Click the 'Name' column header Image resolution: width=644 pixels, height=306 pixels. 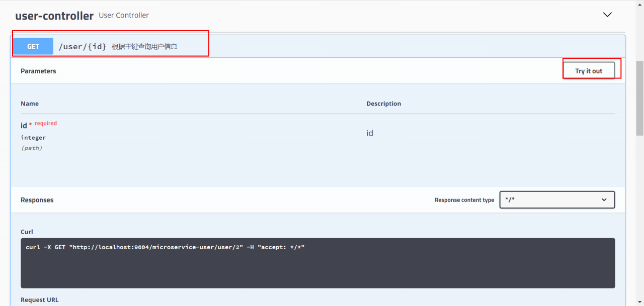30,104
